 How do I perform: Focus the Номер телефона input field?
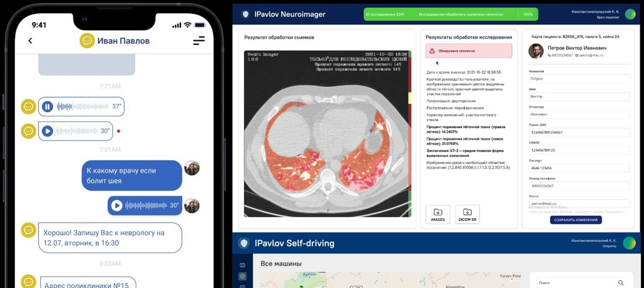[579, 186]
